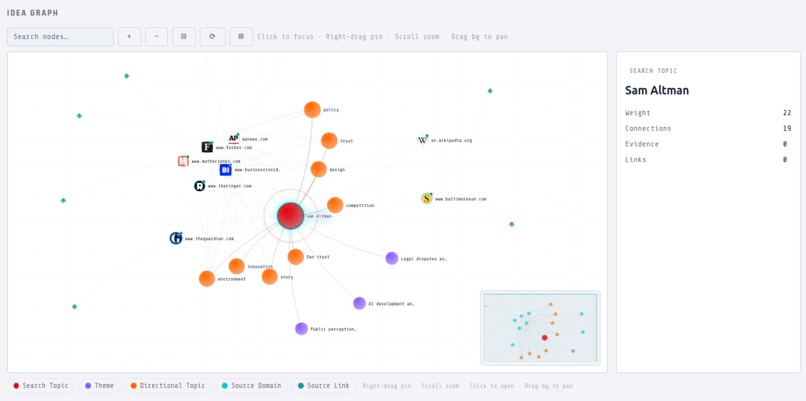
Task: Click the Sam Altman heading in details panel
Action: click(x=657, y=90)
